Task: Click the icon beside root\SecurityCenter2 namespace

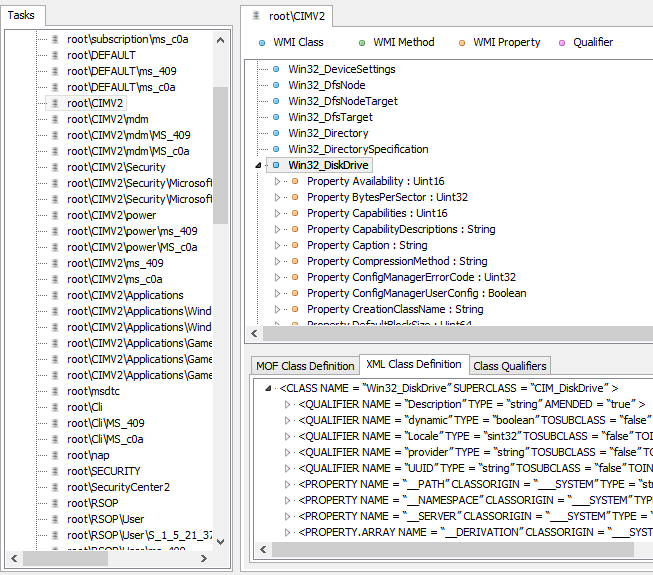Action: [x=55, y=487]
